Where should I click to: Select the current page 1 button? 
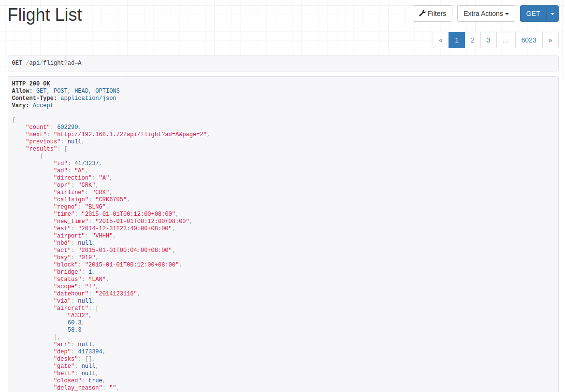tap(456, 40)
